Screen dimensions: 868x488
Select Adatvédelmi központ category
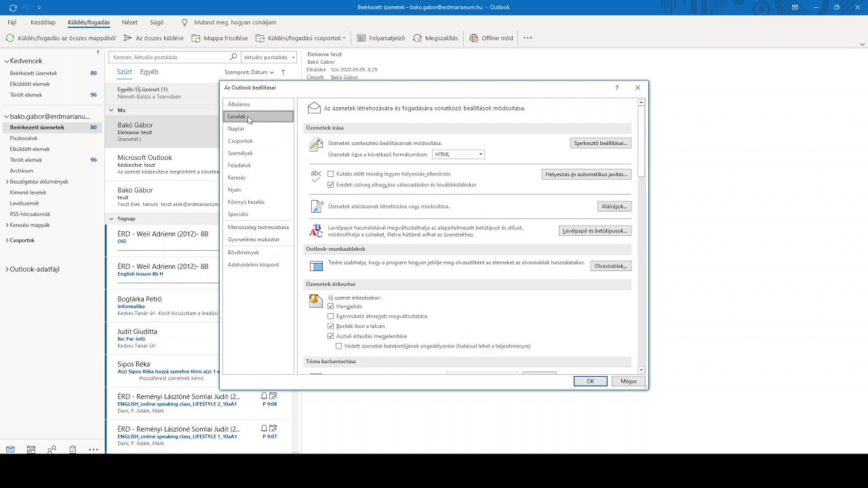click(258, 264)
